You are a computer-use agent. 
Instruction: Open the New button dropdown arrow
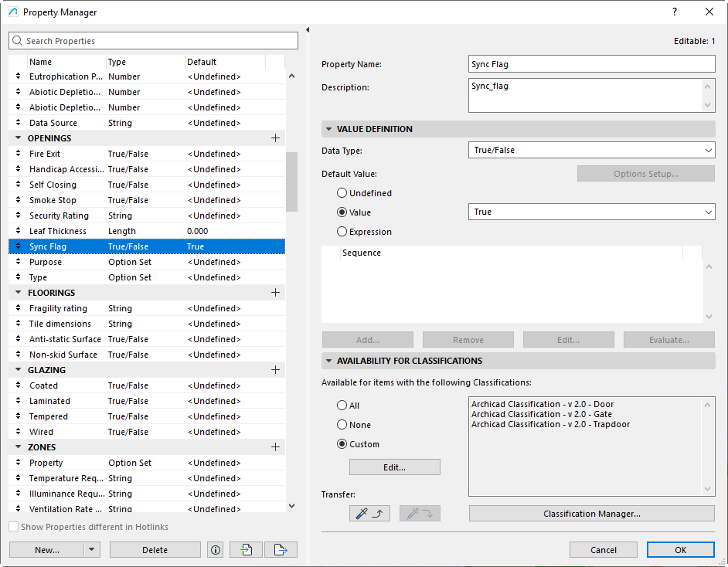(x=91, y=550)
